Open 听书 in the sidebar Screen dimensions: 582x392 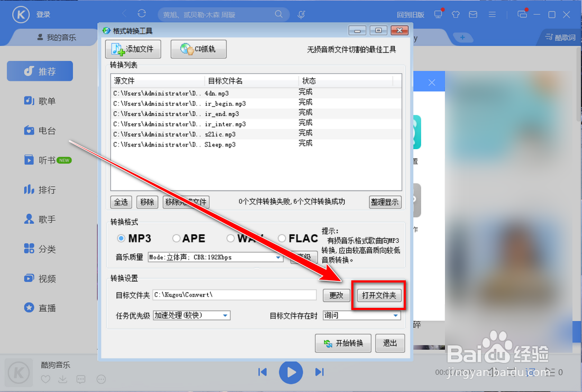(x=48, y=160)
